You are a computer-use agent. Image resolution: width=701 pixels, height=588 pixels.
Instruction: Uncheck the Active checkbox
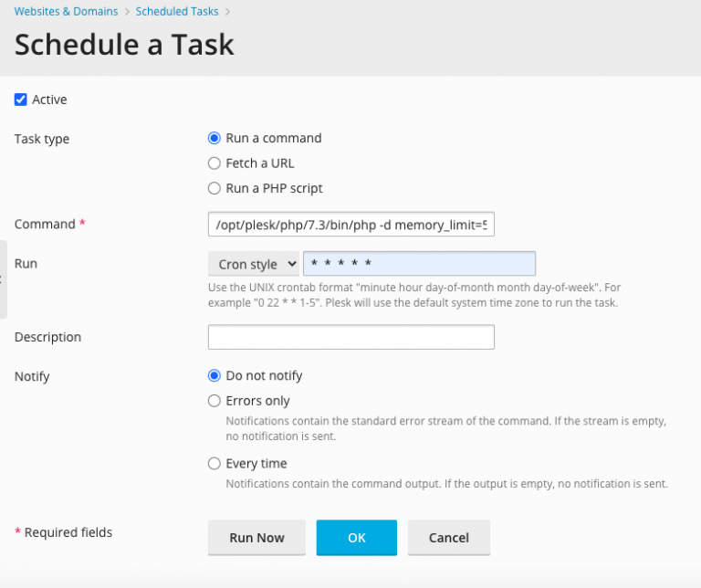coord(21,100)
